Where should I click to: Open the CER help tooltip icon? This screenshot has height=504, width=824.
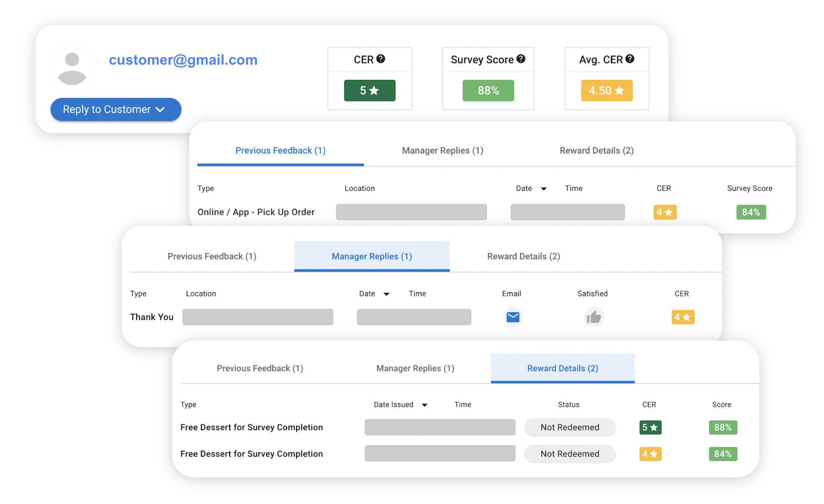(x=381, y=59)
